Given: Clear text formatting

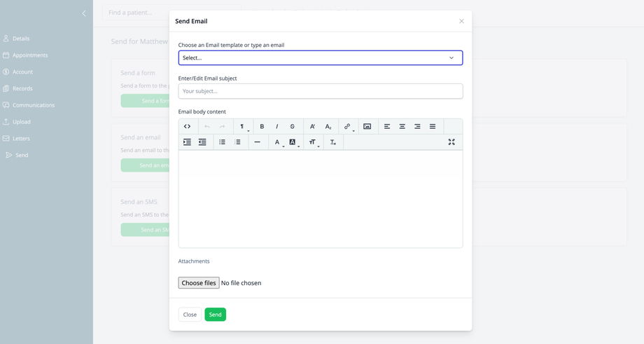Looking at the screenshot, I should (x=332, y=142).
